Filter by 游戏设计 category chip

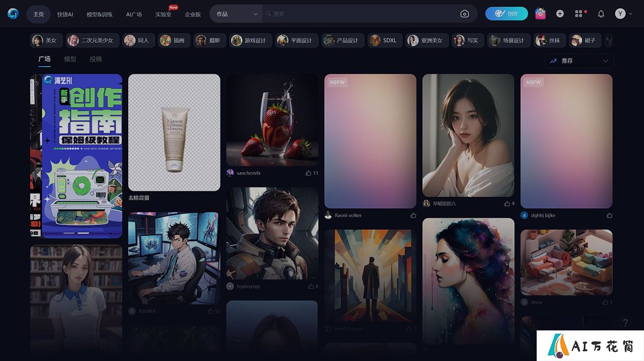[x=250, y=40]
